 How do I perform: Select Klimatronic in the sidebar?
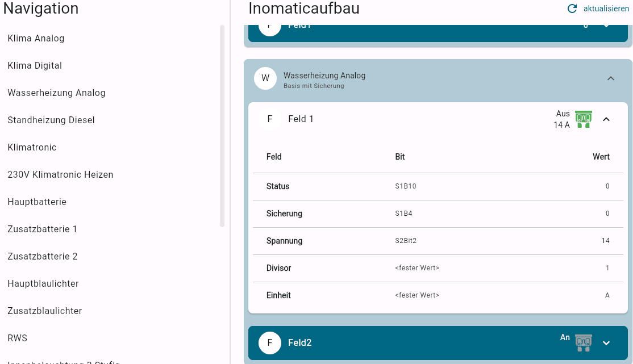tap(32, 147)
